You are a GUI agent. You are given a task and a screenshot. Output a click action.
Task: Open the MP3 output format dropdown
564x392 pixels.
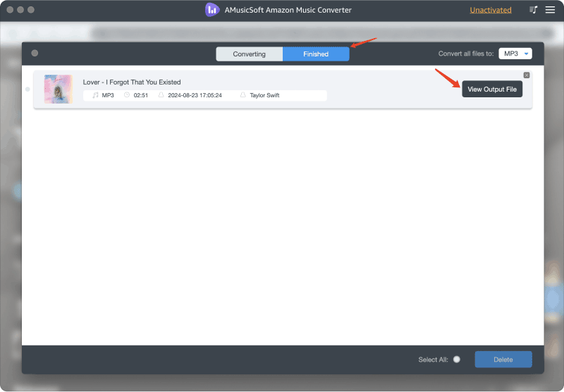515,54
